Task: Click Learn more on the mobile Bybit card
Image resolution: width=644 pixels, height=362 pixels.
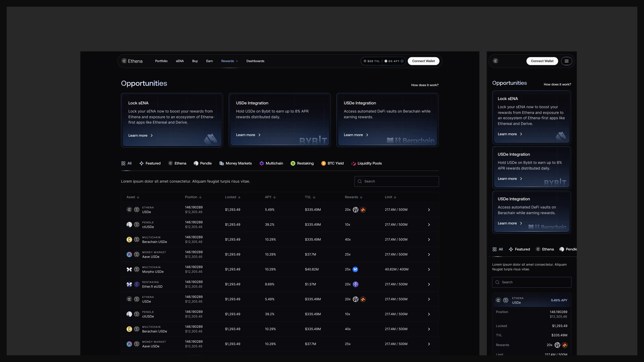Action: coord(510,179)
